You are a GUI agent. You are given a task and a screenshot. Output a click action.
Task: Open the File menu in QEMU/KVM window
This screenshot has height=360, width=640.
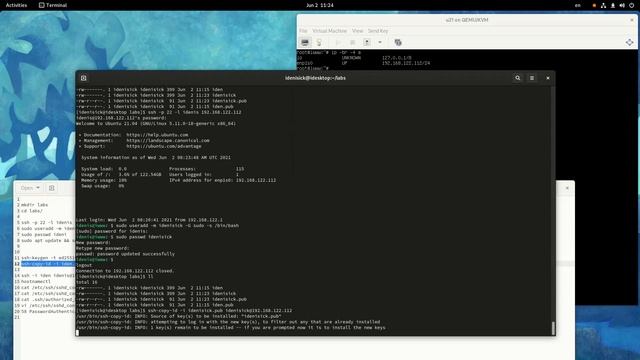click(303, 31)
